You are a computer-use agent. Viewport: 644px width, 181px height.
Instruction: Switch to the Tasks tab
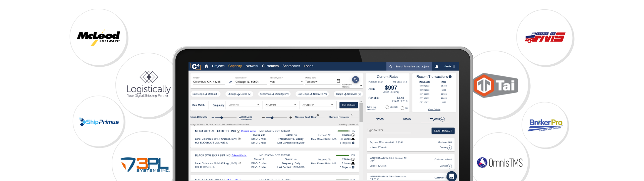pos(407,119)
